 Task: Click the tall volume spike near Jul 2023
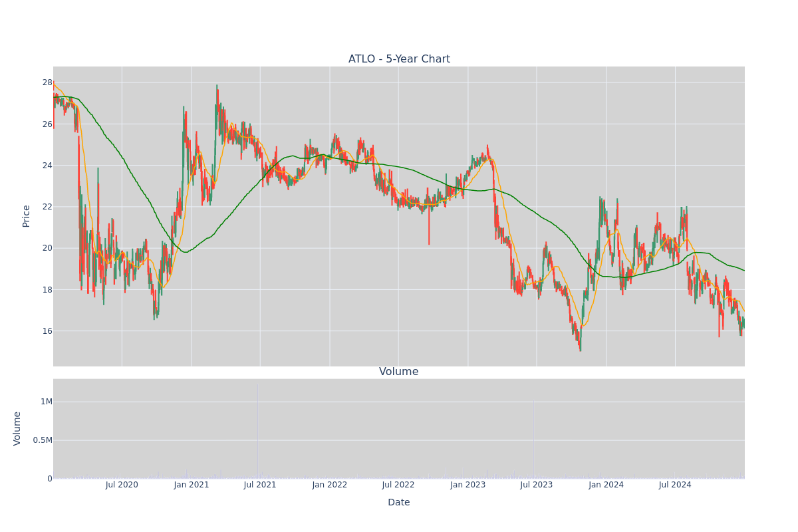533,439
